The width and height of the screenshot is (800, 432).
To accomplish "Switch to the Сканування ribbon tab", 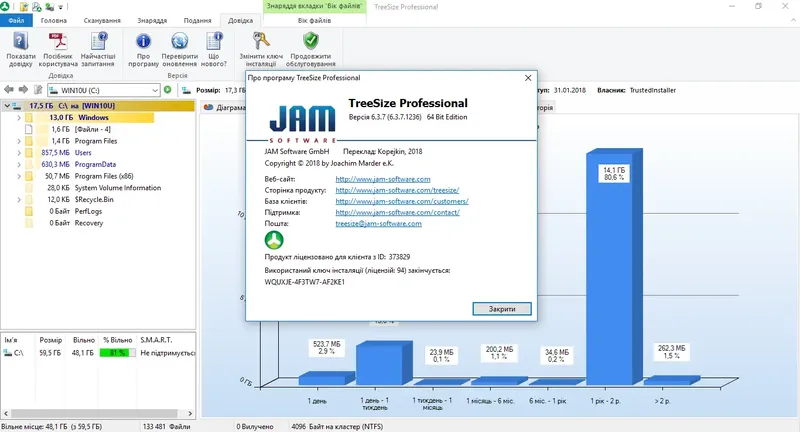I will pos(102,20).
